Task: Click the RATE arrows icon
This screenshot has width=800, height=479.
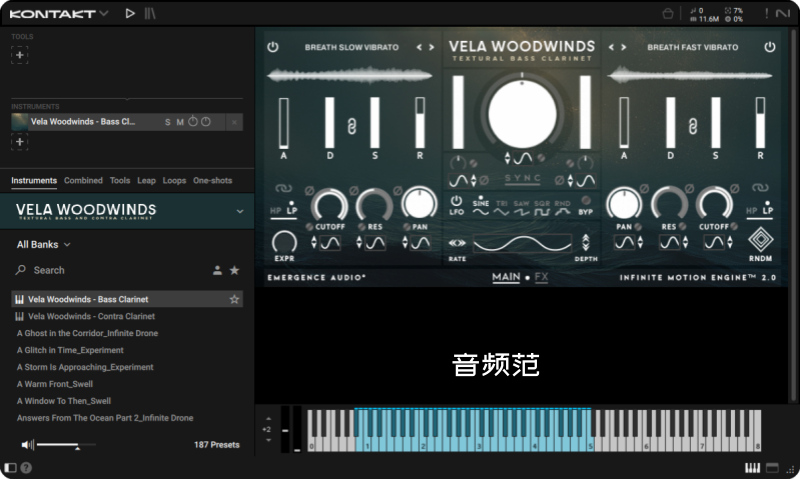Action: 457,243
